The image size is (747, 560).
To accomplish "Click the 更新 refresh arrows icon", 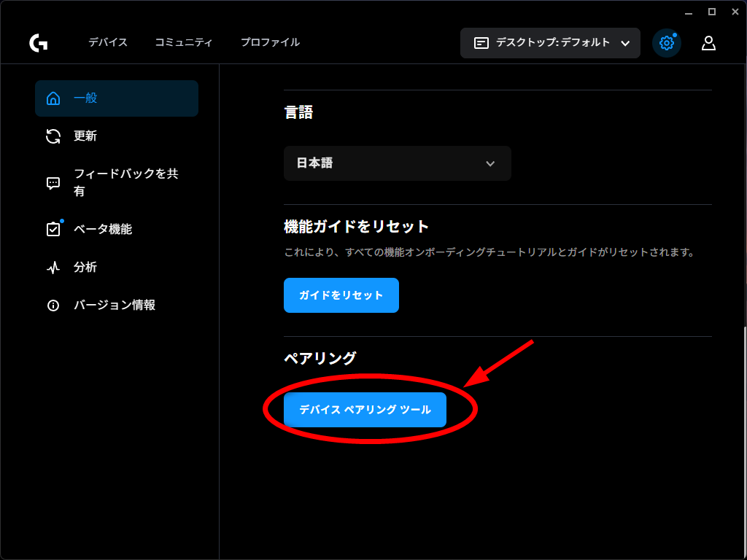I will (53, 136).
